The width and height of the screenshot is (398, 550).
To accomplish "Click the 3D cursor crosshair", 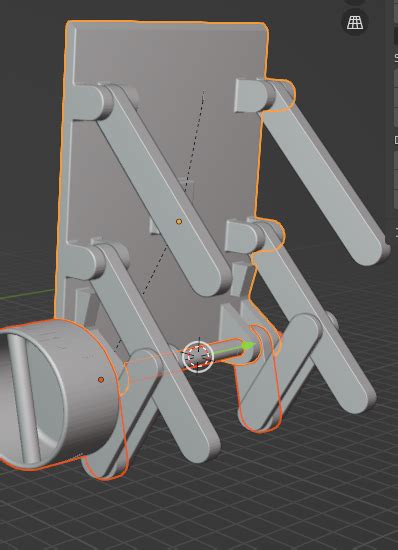I will click(198, 356).
